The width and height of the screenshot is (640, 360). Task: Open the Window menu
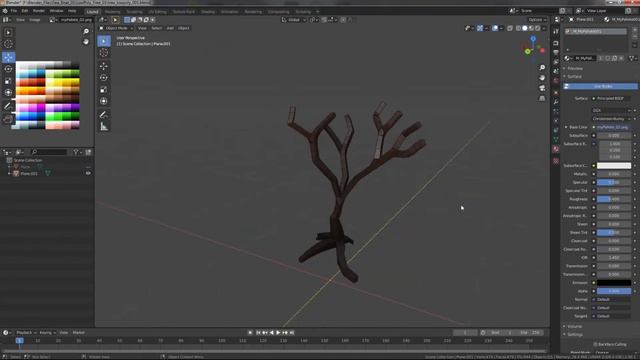pos(56,11)
